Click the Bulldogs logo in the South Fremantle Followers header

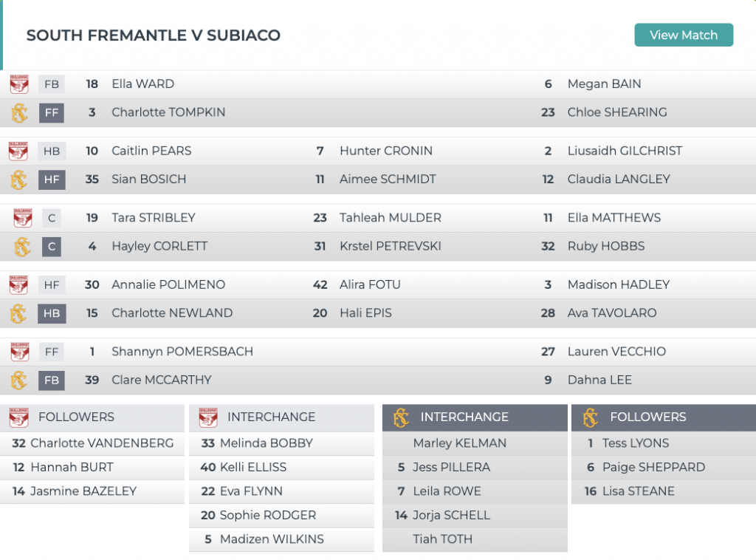[19, 417]
